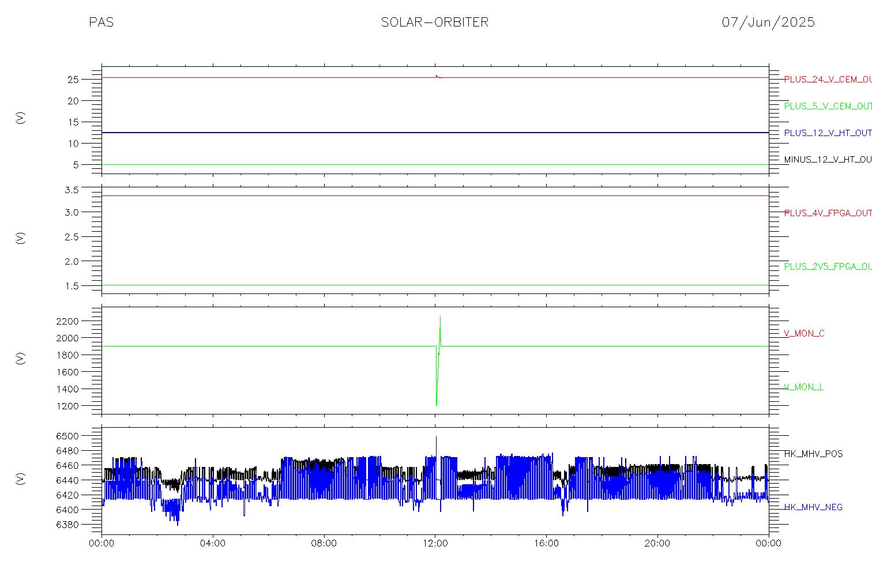Screen dimensions: 872x588
Task: Click the 2000 tick on the V_MON plot
Action: point(68,338)
